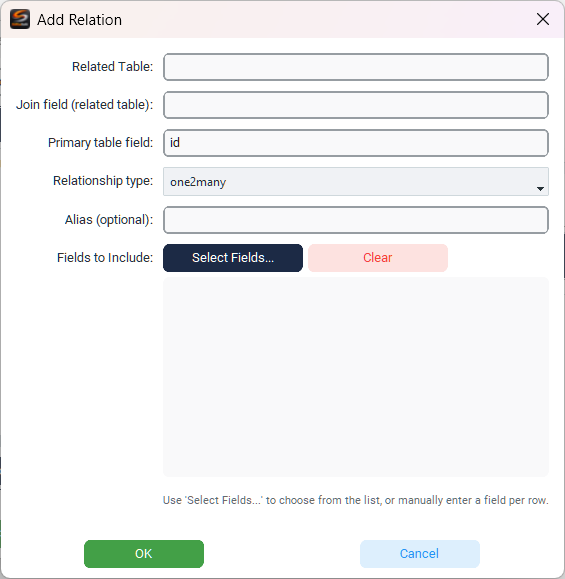Click the 'Fields to Include:' label
565x579 pixels.
click(x=105, y=258)
